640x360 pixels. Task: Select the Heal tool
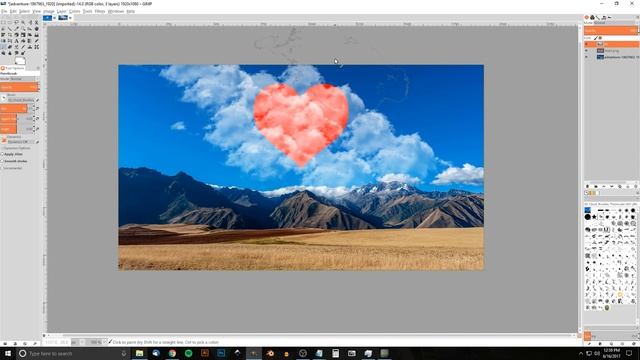(x=36, y=47)
